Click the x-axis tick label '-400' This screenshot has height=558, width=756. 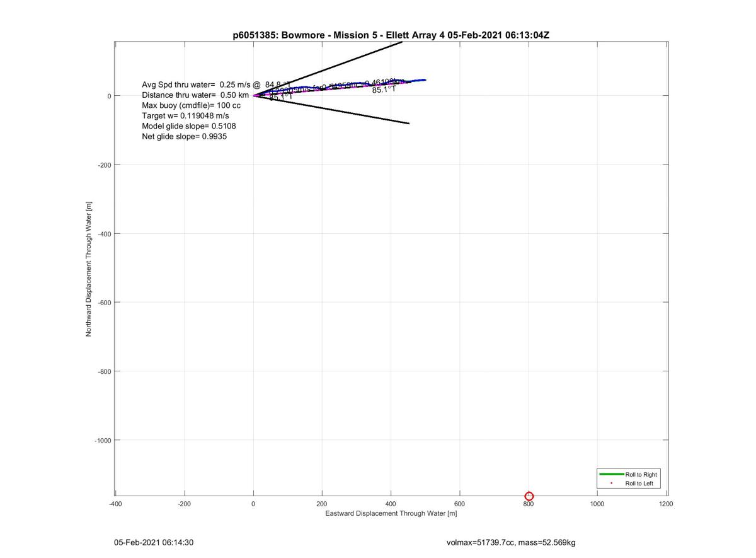pyautogui.click(x=115, y=504)
